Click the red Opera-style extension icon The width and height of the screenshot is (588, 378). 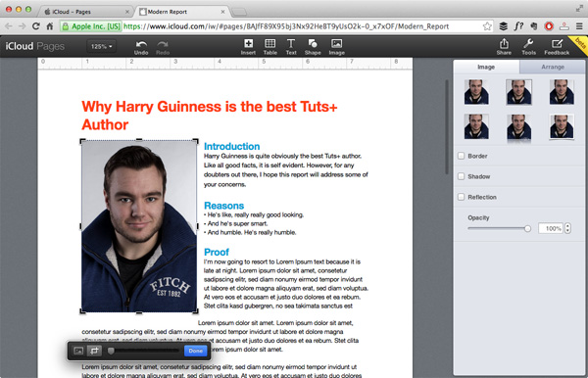(x=549, y=26)
